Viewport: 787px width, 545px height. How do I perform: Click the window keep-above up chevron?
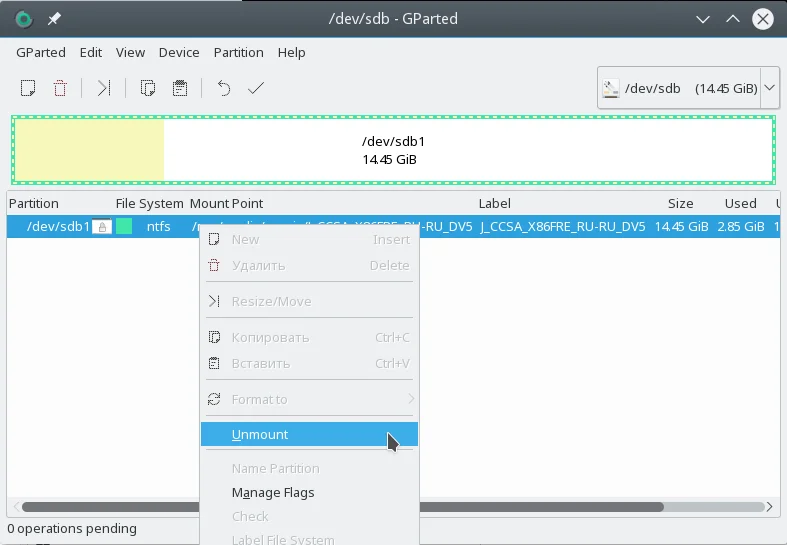pyautogui.click(x=733, y=19)
